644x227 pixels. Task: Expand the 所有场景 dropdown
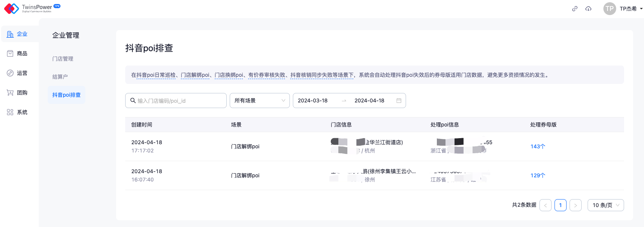259,101
